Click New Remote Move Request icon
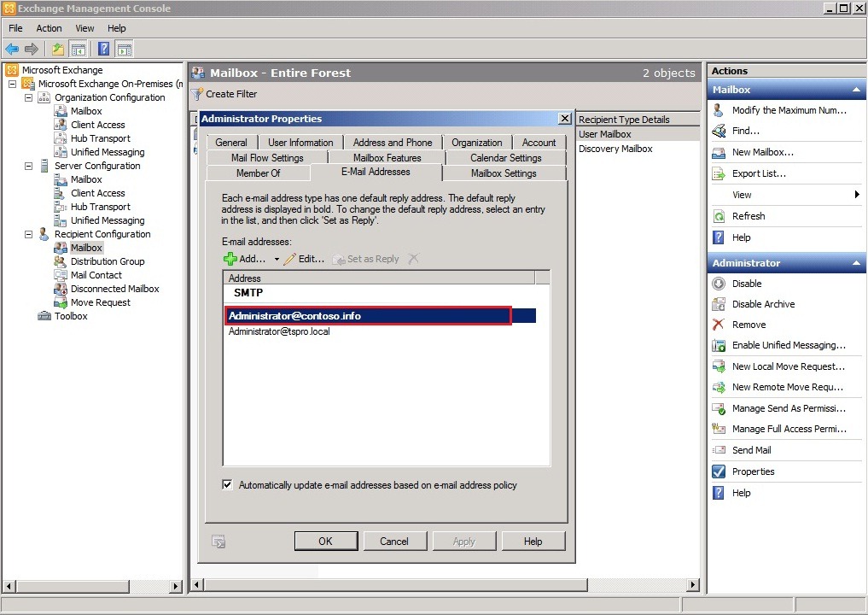The width and height of the screenshot is (868, 615). 719,387
